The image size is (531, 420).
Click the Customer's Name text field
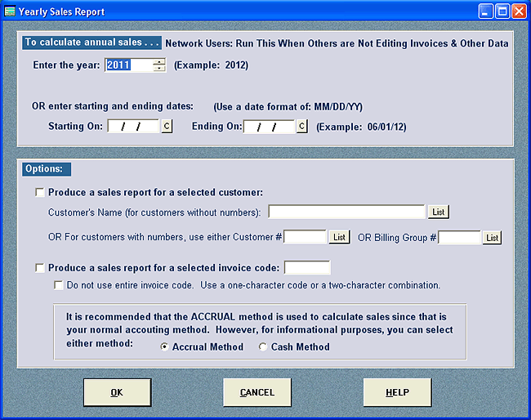(346, 212)
